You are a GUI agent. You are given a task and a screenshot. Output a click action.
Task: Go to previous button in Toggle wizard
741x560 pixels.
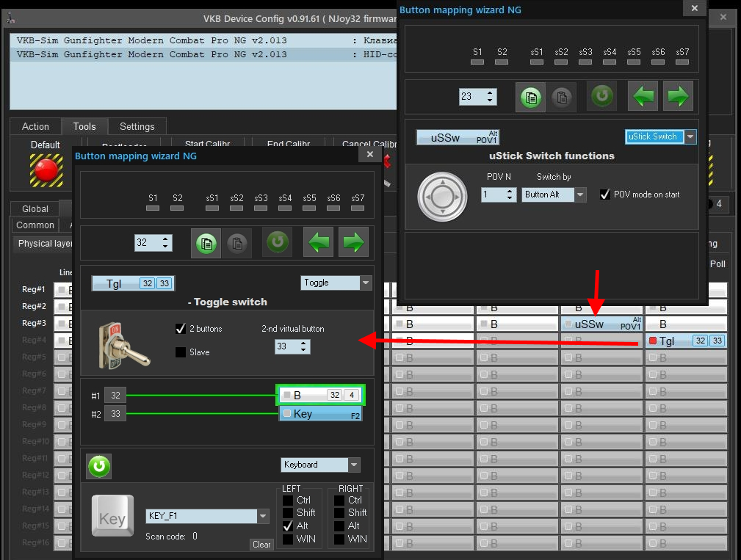point(318,242)
